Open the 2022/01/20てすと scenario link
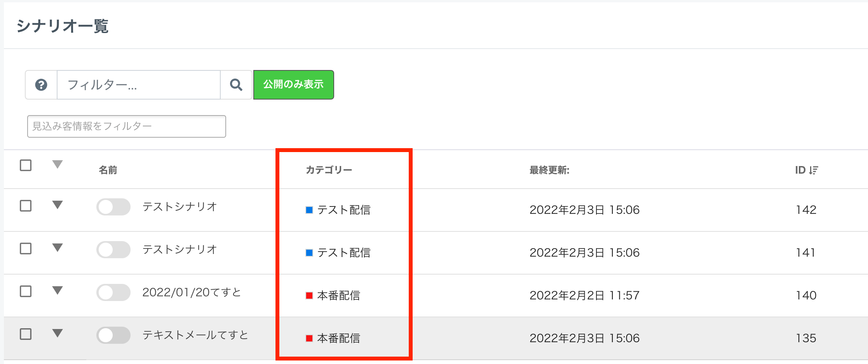The image size is (868, 364). click(x=192, y=292)
